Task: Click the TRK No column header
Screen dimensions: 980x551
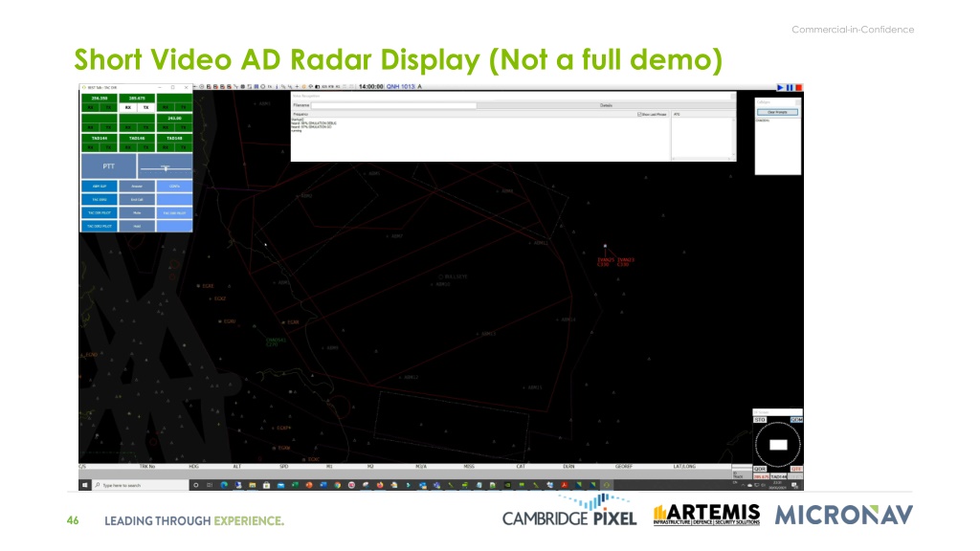Action: click(x=146, y=467)
